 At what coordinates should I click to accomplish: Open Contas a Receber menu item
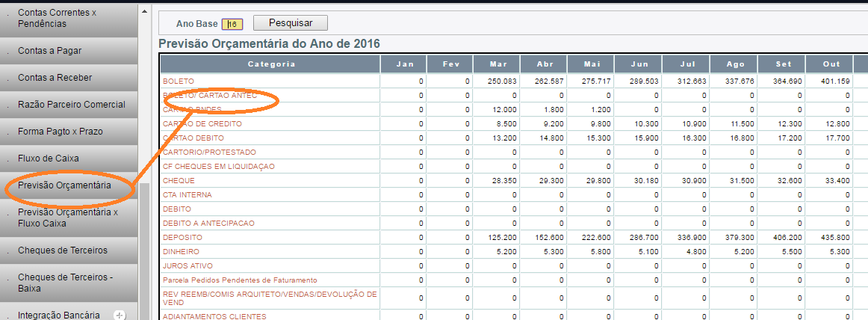click(x=54, y=78)
